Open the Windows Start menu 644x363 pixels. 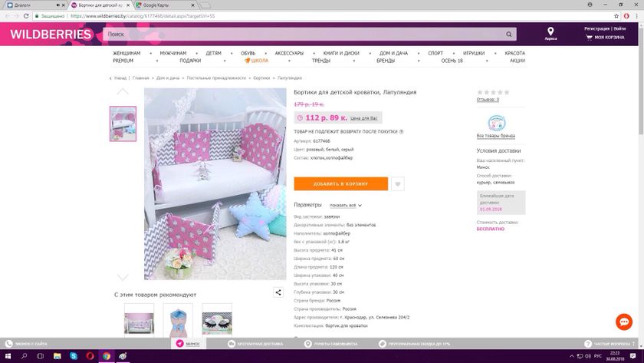tap(7, 357)
